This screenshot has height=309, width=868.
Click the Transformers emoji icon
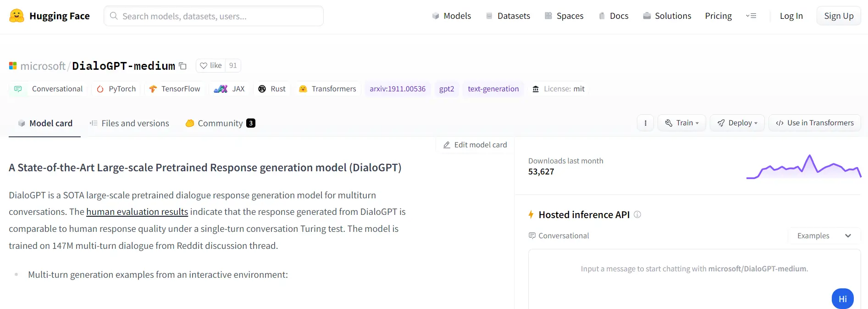pos(303,89)
